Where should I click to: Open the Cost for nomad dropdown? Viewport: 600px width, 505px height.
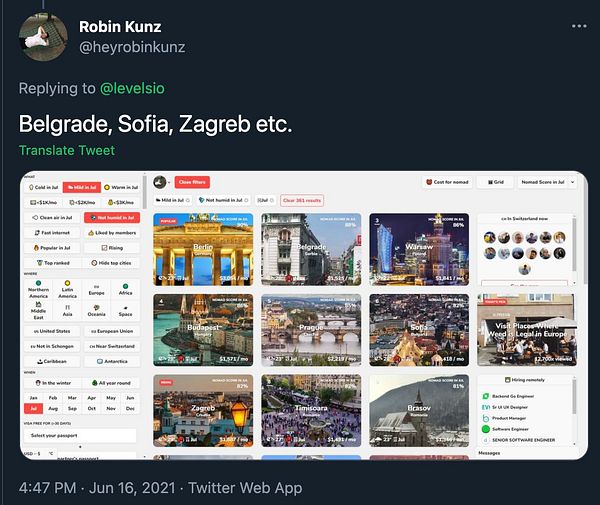(448, 182)
